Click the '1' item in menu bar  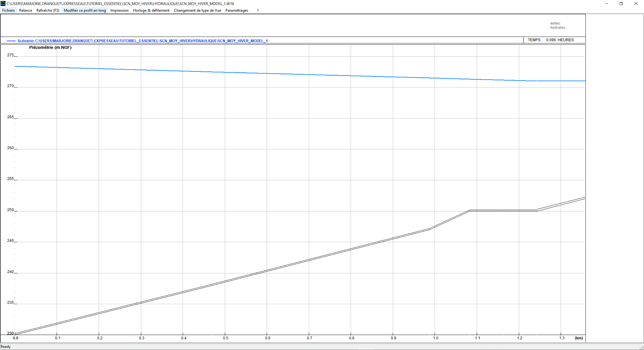click(258, 10)
